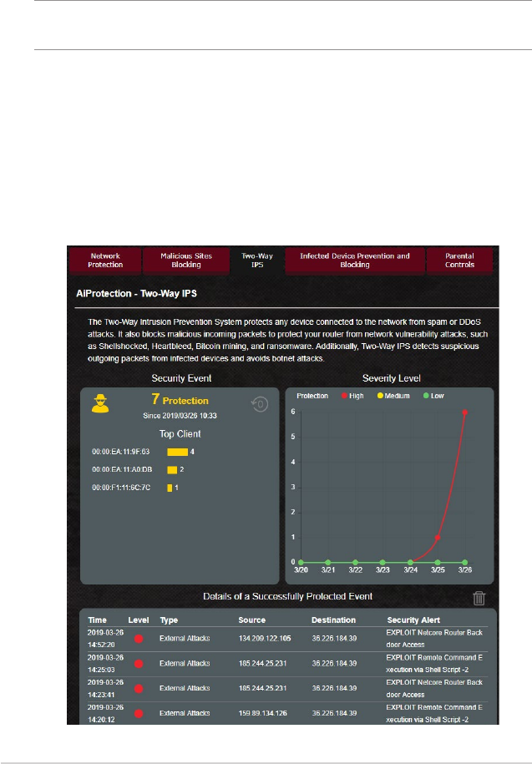
Task: Click the 14:25:03 event timestamp
Action: 105,663
